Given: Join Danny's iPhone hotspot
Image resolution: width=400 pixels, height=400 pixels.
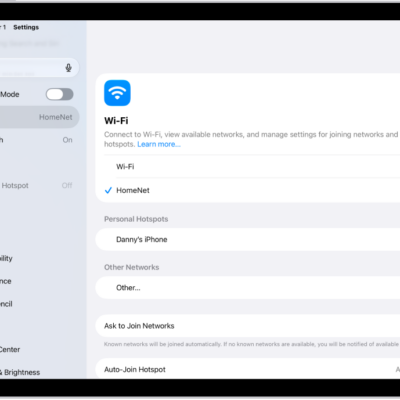Looking at the screenshot, I should pyautogui.click(x=248, y=239).
